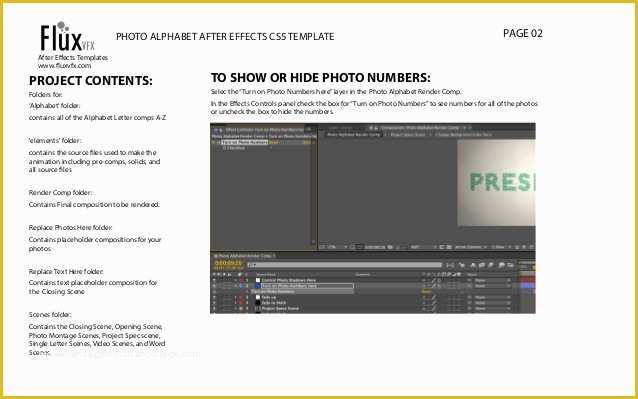Open the www.fluxvfx.com link

tap(64, 65)
